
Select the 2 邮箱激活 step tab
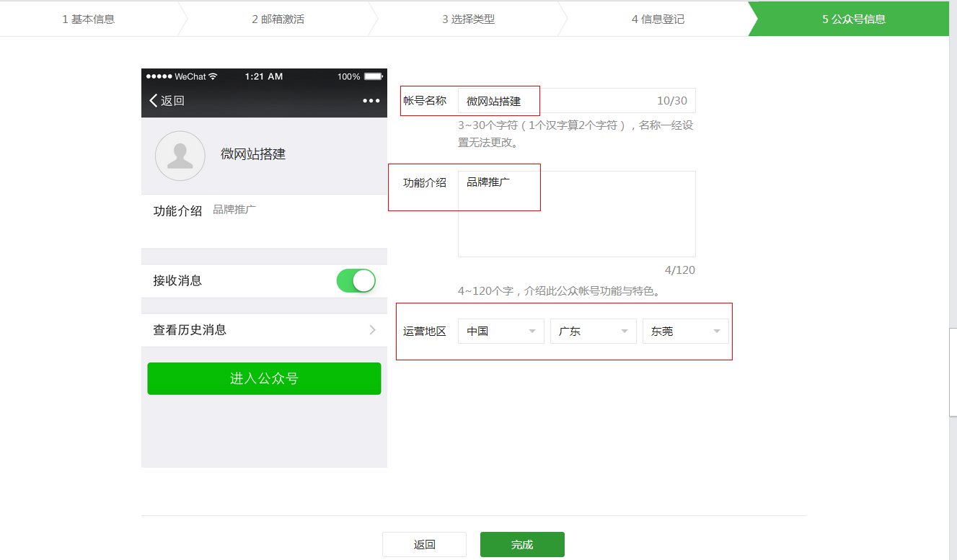coord(277,18)
